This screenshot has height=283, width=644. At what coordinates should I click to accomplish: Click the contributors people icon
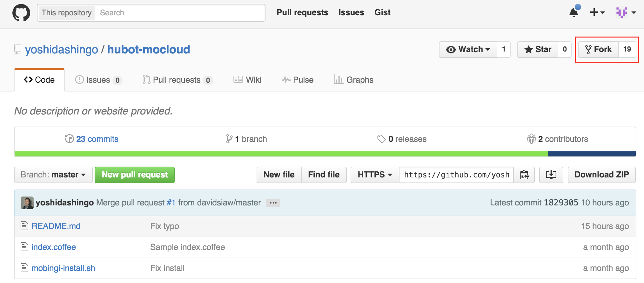(531, 139)
